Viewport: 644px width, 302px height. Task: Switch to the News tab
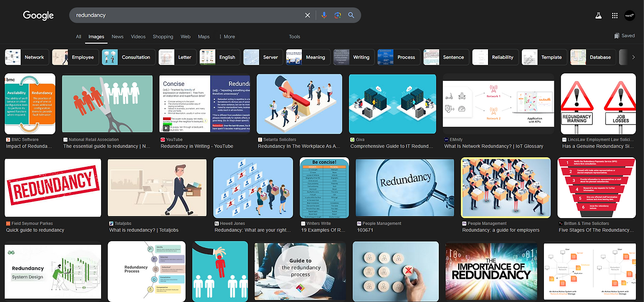click(x=117, y=37)
